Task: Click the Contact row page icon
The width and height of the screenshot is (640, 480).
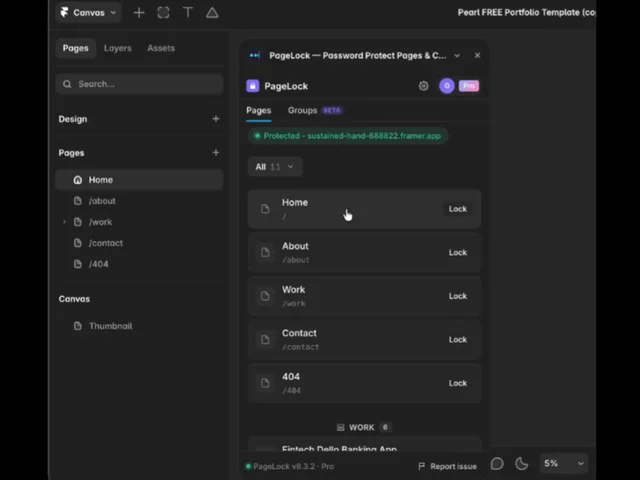Action: (265, 340)
